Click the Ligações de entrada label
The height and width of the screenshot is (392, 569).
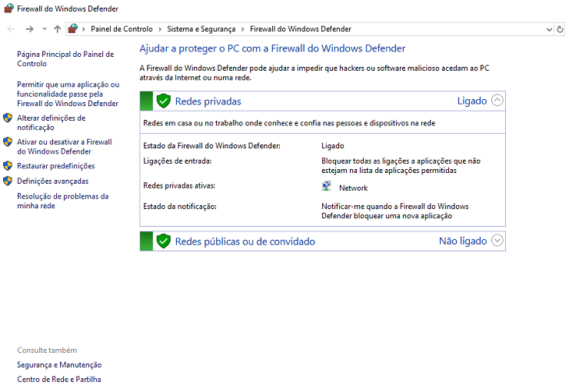click(x=177, y=161)
